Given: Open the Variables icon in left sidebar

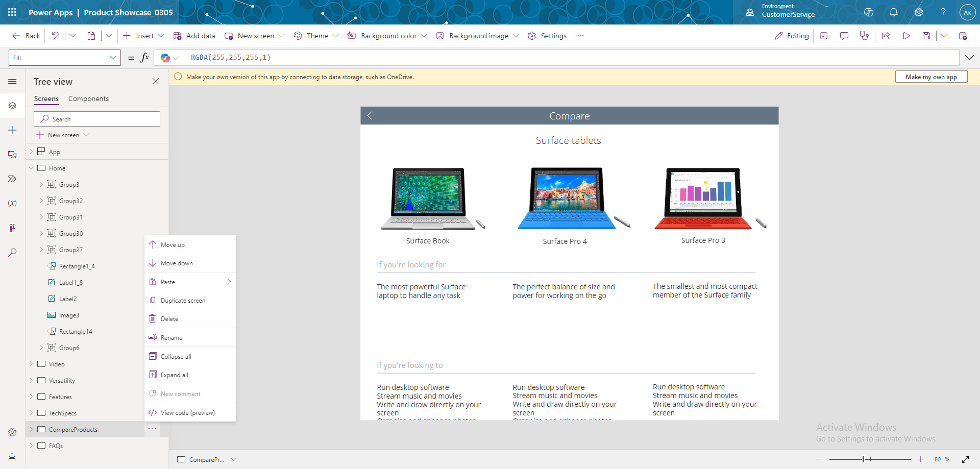Looking at the screenshot, I should coord(12,203).
